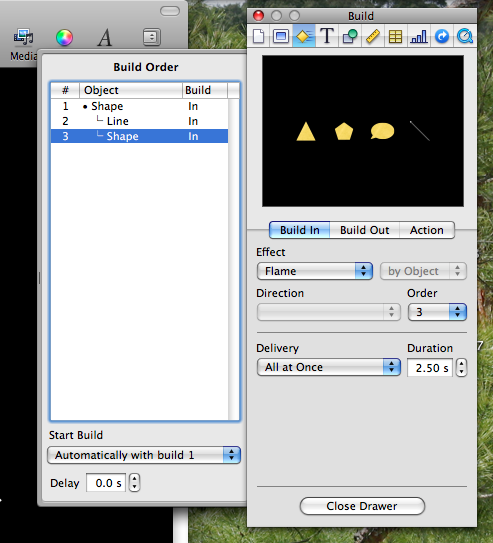
Task: Open the Order dropdown showing 3
Action: click(437, 312)
